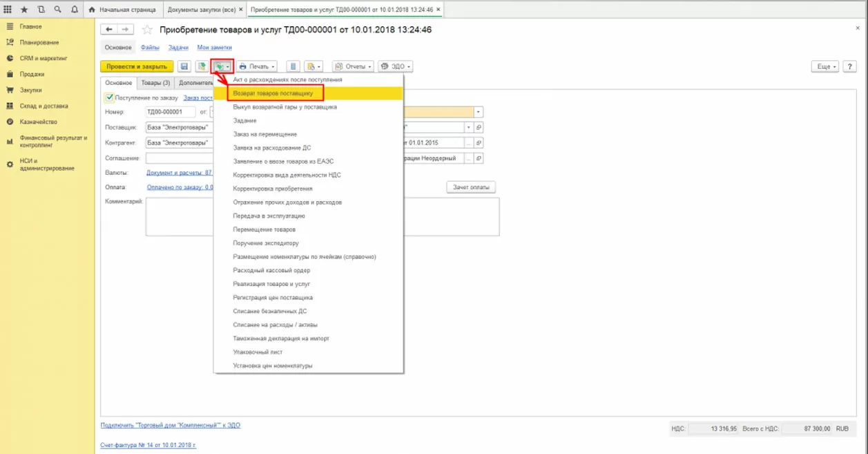Toggle 'Поступление по заказу' checkbox
The width and height of the screenshot is (868, 454).
[109, 98]
